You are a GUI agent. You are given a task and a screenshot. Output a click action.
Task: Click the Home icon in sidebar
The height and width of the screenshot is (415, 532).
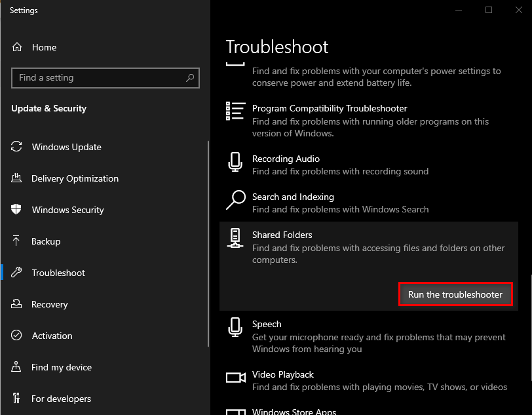coord(17,47)
